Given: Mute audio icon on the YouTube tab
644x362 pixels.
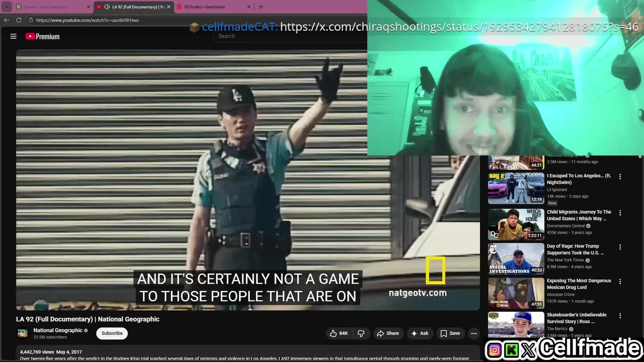Looking at the screenshot, I should coord(107,7).
